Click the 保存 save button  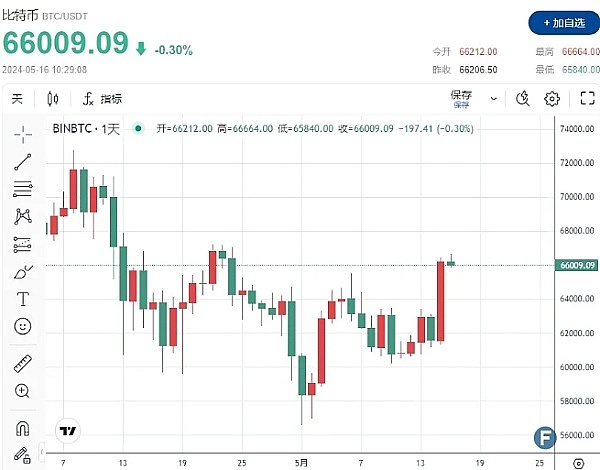461,98
